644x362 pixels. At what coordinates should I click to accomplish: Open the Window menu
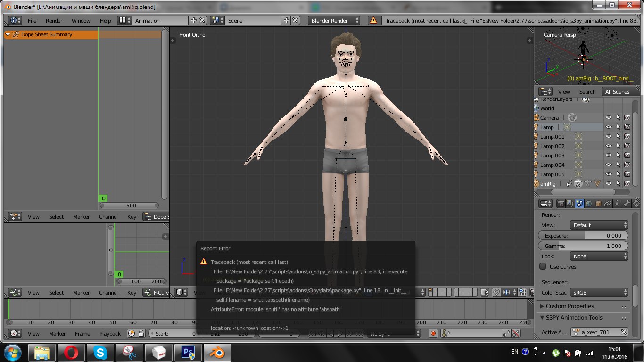click(81, 20)
